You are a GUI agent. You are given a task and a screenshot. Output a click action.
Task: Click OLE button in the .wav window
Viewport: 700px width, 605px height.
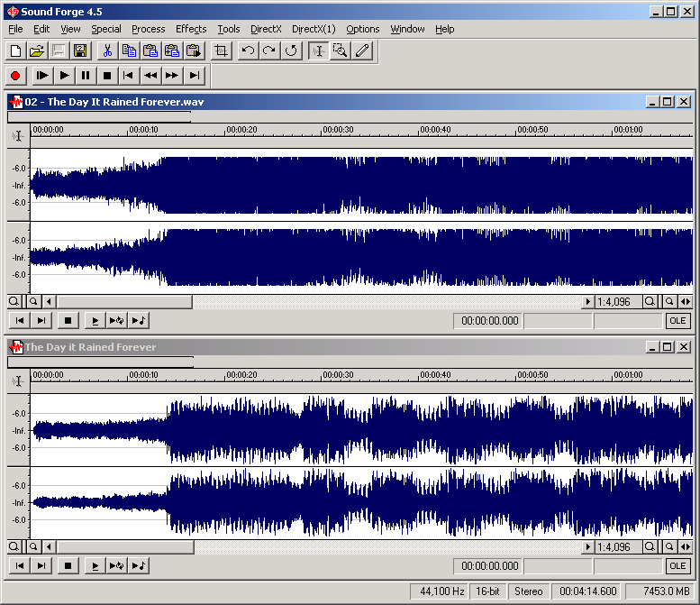[677, 321]
